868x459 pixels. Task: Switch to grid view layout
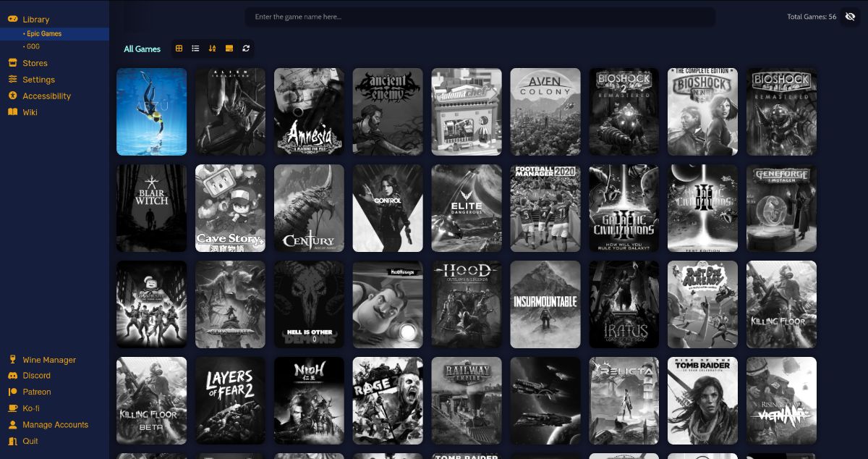pyautogui.click(x=179, y=49)
